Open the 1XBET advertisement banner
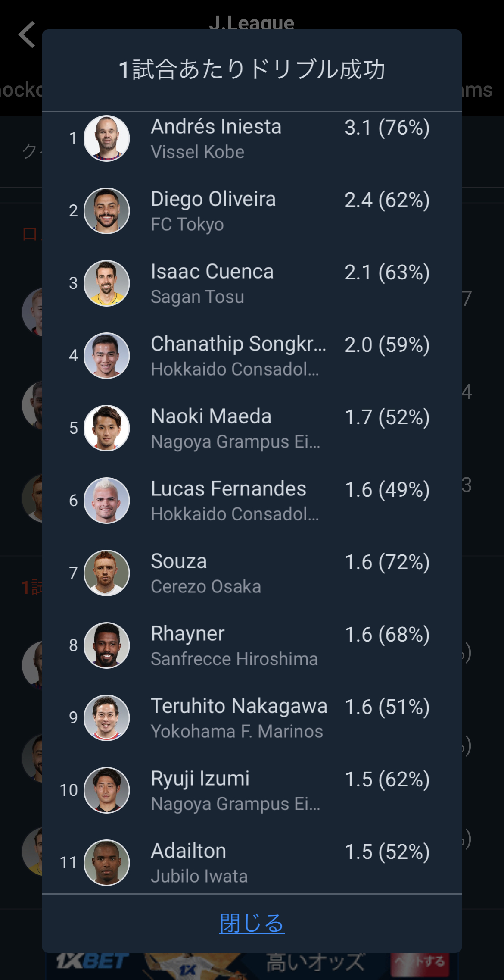Screen dimensions: 504x980 point(252,966)
